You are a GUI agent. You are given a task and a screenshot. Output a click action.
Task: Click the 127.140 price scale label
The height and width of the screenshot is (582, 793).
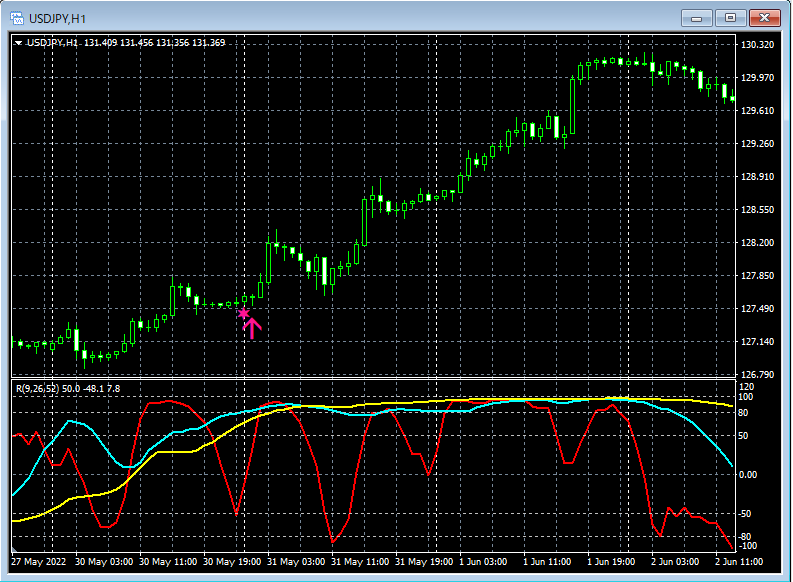pyautogui.click(x=759, y=342)
